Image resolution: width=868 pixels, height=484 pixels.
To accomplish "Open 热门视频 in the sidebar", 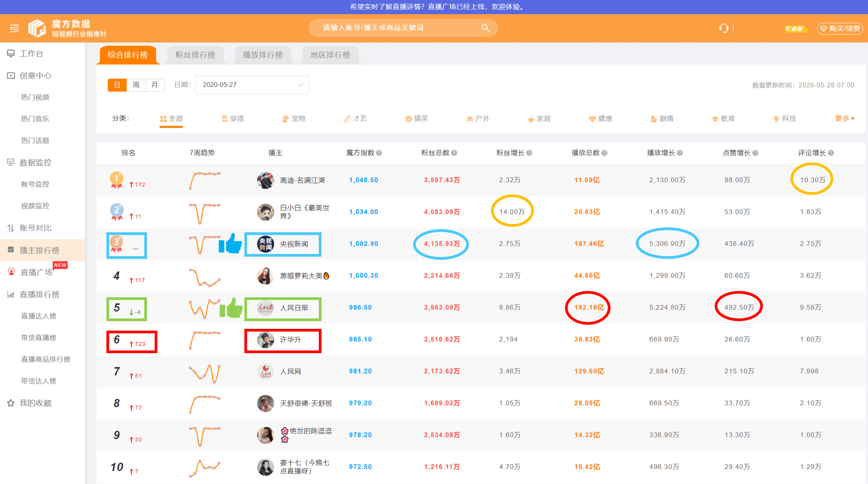I will point(35,97).
